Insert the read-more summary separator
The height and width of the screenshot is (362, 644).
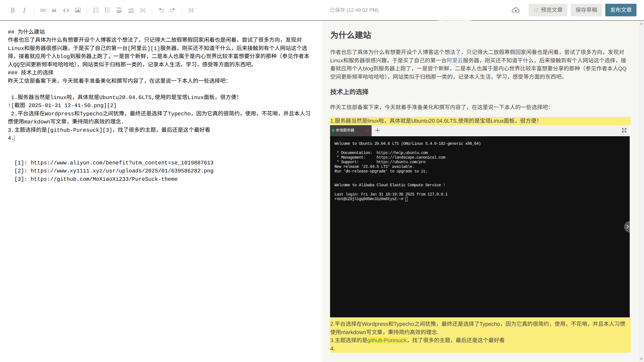143,10
